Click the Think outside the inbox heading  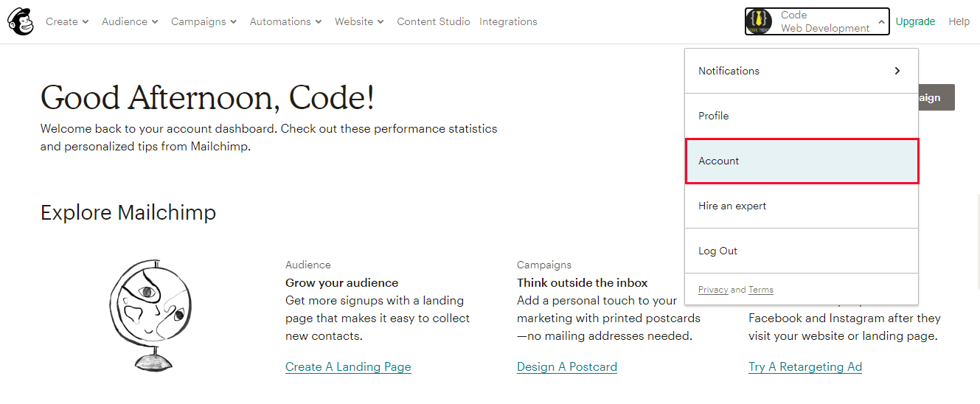[x=582, y=282]
